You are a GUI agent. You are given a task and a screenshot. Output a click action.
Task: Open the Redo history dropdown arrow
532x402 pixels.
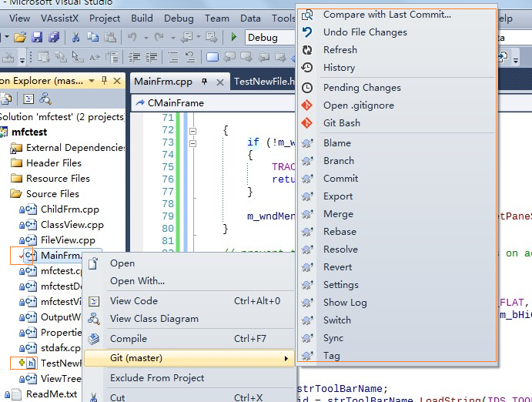[173, 38]
